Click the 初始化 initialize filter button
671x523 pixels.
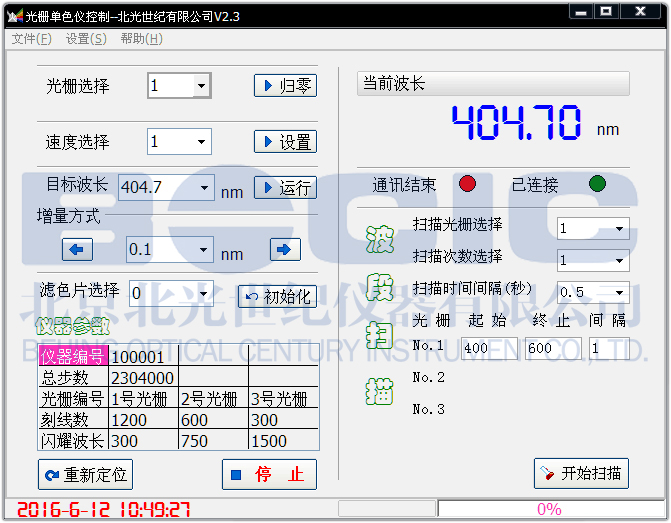277,296
